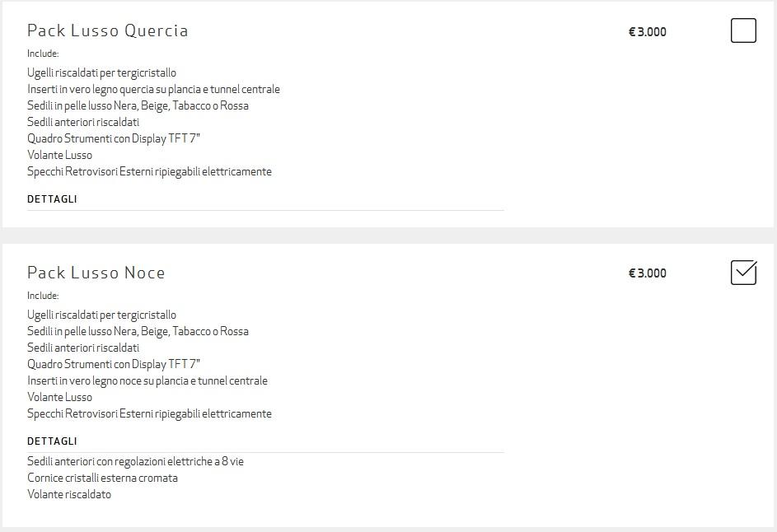
Task: Click 'Sedili anteriori con regolazioni elettriche' detail
Action: pos(135,461)
